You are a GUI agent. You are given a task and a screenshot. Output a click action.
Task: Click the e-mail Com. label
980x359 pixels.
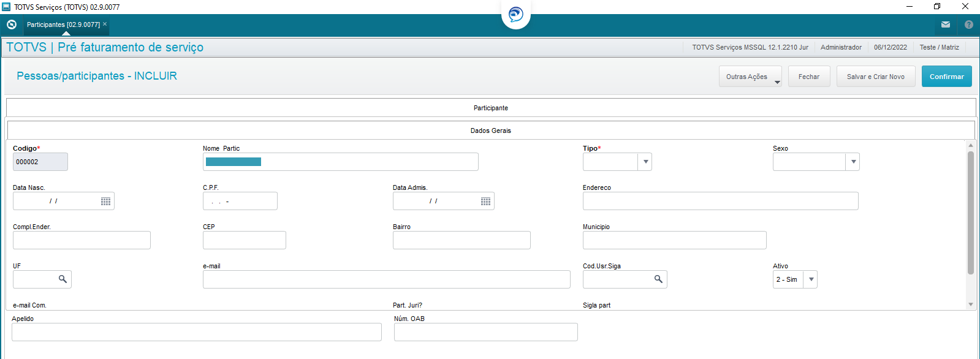tap(29, 305)
